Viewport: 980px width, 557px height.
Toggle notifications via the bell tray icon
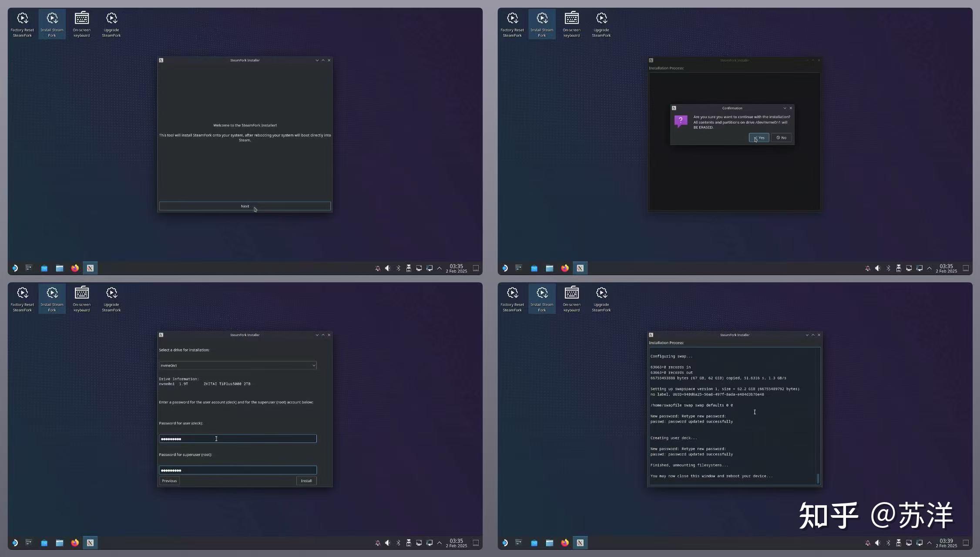(x=377, y=268)
